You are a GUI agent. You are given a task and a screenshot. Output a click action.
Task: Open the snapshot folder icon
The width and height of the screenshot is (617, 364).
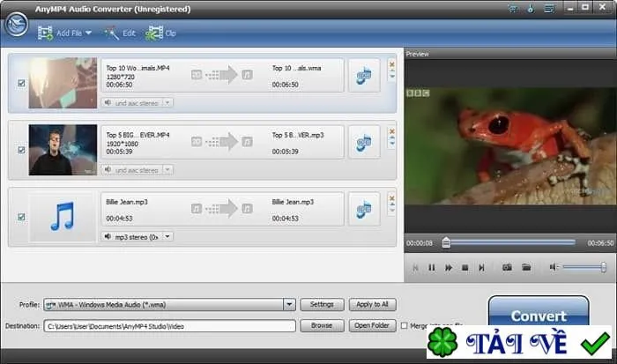click(x=526, y=268)
